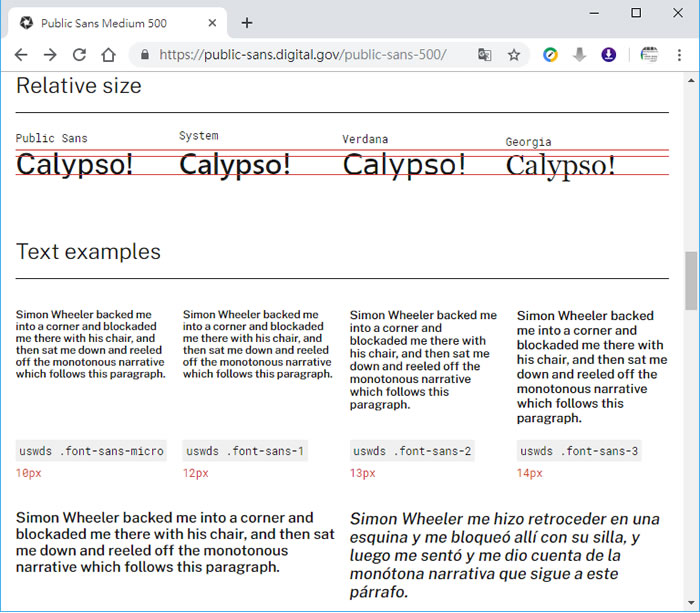This screenshot has height=613, width=700.
Task: Open the colorful circle extension
Action: coord(550,55)
